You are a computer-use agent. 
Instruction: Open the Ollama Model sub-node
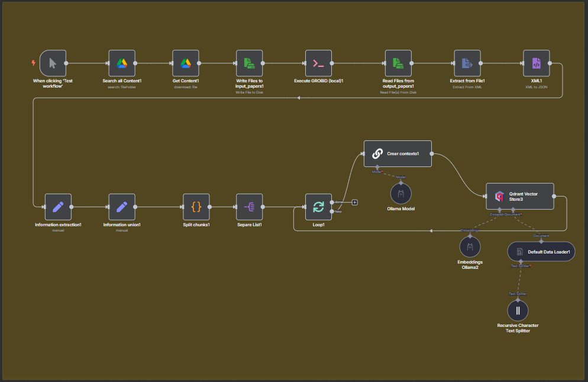(x=401, y=194)
